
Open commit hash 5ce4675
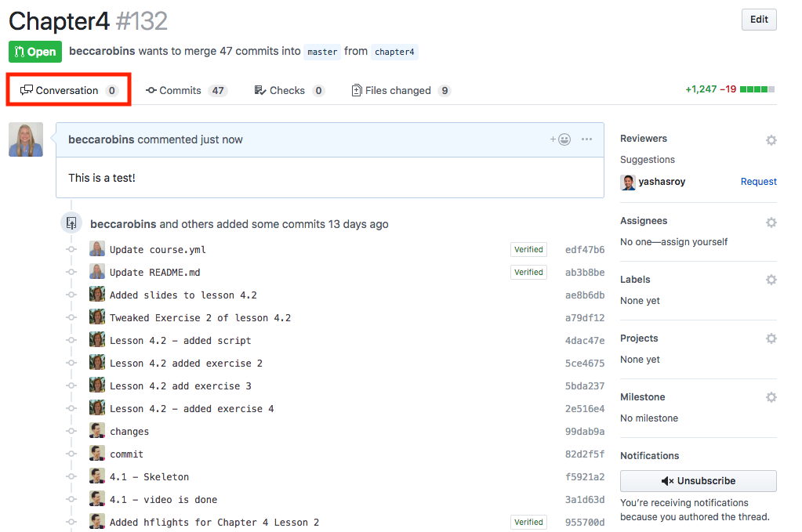585,364
